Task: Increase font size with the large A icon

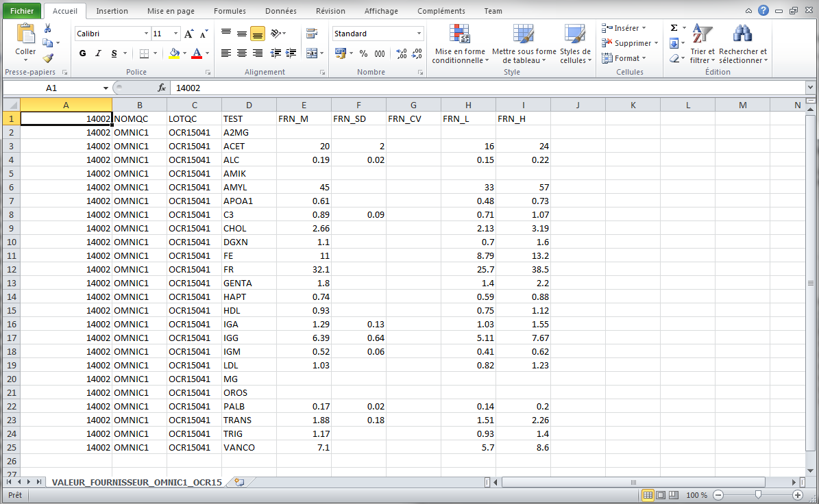Action: click(x=189, y=34)
